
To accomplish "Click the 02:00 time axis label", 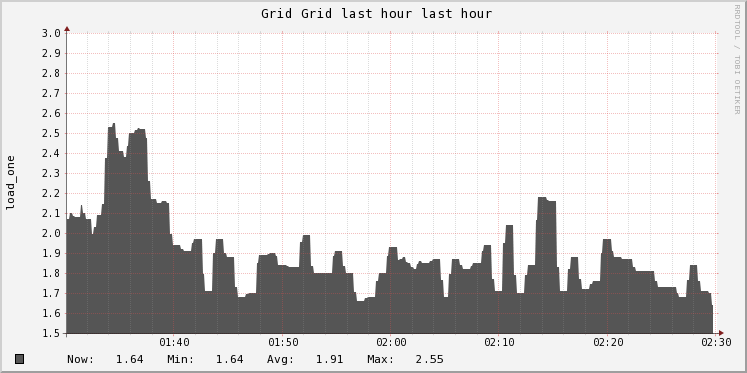I will (391, 343).
